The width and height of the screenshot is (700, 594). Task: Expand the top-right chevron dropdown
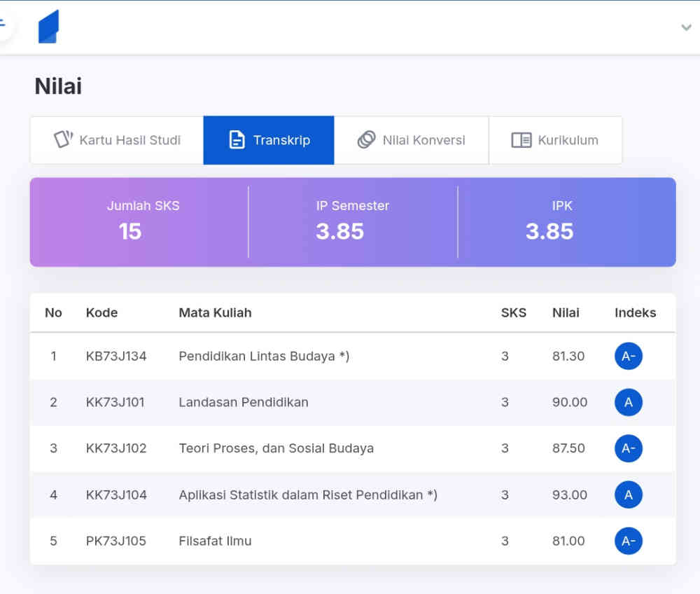pos(686,27)
